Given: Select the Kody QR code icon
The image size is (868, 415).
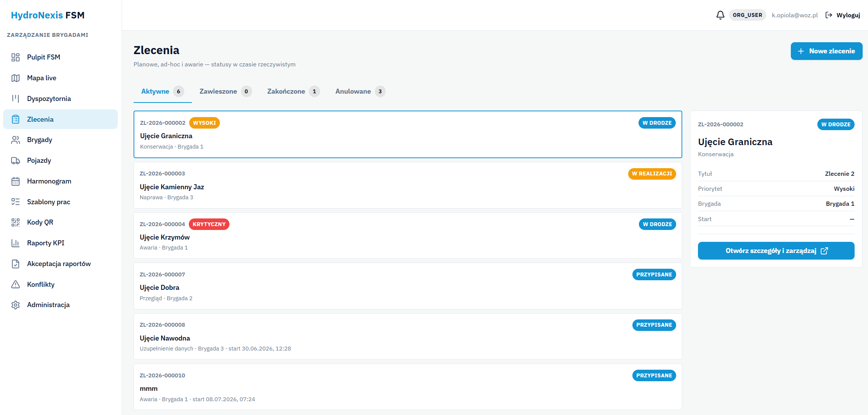Looking at the screenshot, I should pos(15,222).
